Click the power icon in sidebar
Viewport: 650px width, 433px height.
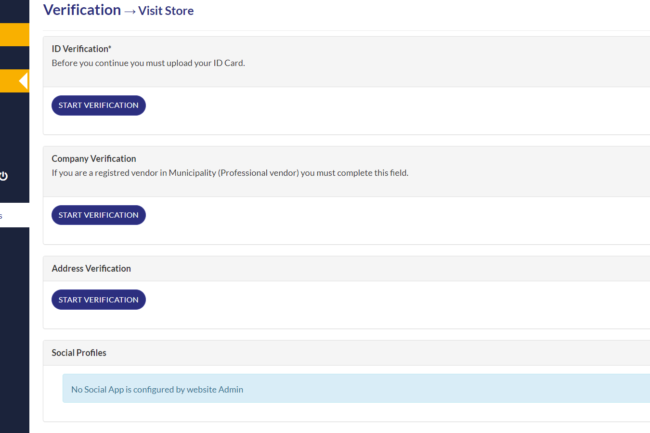(x=4, y=176)
